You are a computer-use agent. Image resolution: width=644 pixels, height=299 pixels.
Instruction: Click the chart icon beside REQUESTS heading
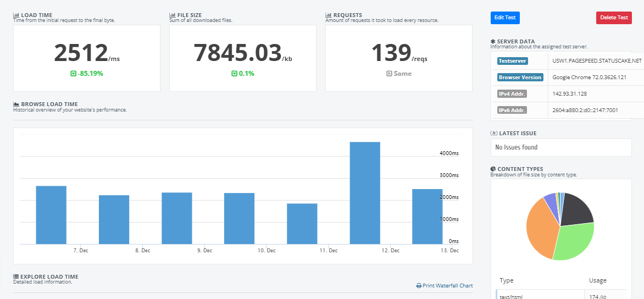click(328, 15)
